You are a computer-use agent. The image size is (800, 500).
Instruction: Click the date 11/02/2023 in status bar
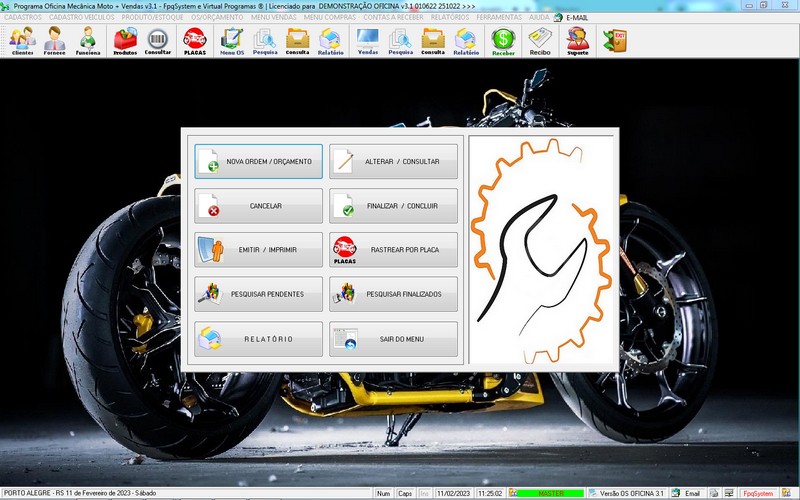[453, 493]
